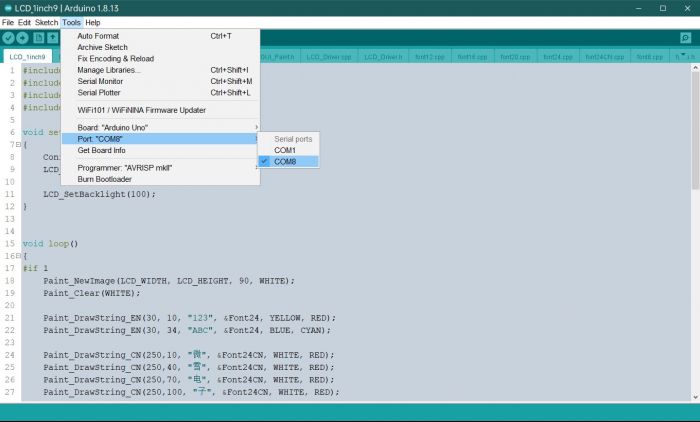Click the line drawing string "123"
Viewport: 700px width, 422px height.
(x=189, y=318)
